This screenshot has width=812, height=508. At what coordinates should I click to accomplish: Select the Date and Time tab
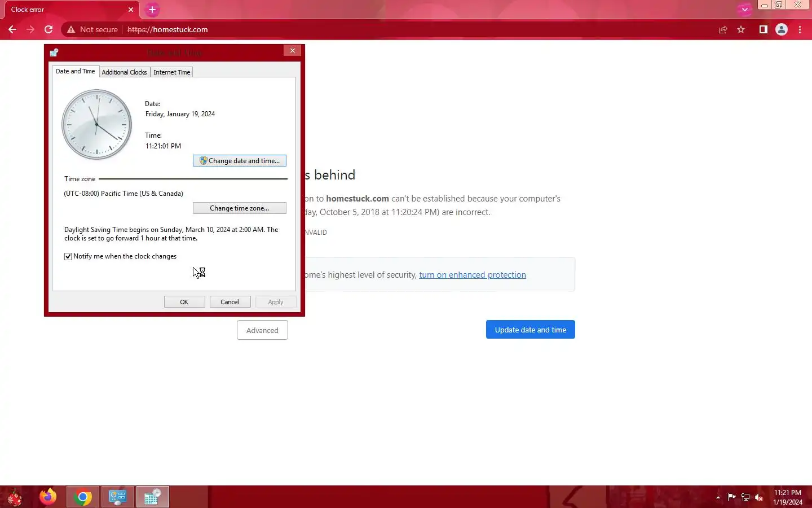coord(76,71)
